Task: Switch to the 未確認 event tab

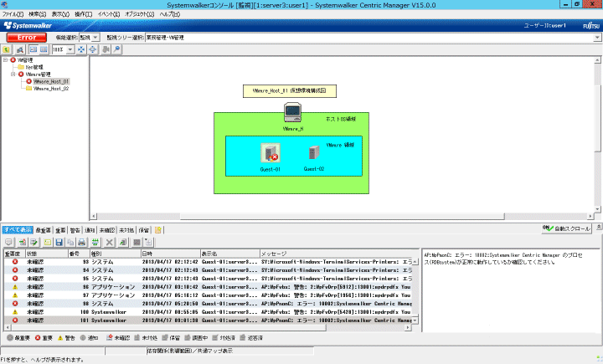Action: pyautogui.click(x=107, y=230)
